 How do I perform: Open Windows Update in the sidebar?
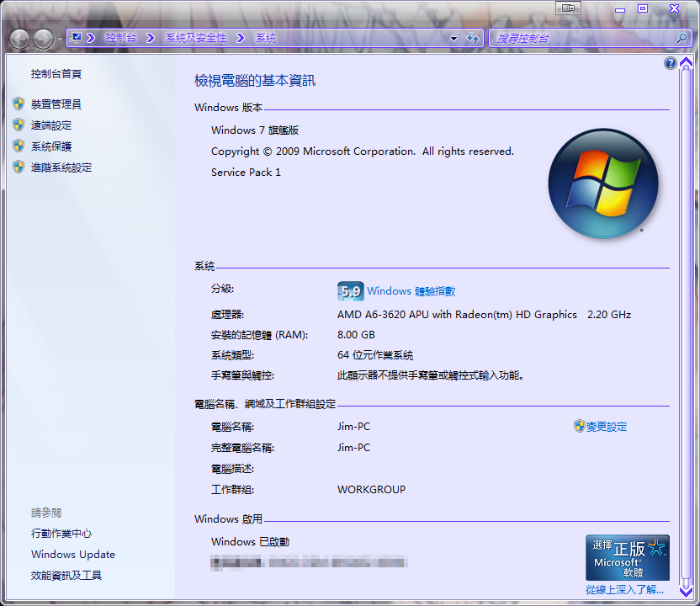pyautogui.click(x=73, y=555)
